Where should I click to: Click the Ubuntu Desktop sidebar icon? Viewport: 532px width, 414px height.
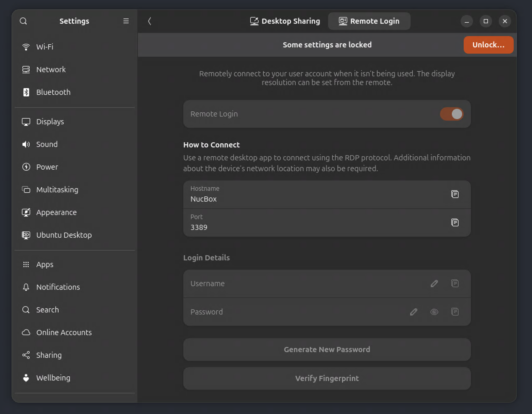click(26, 235)
